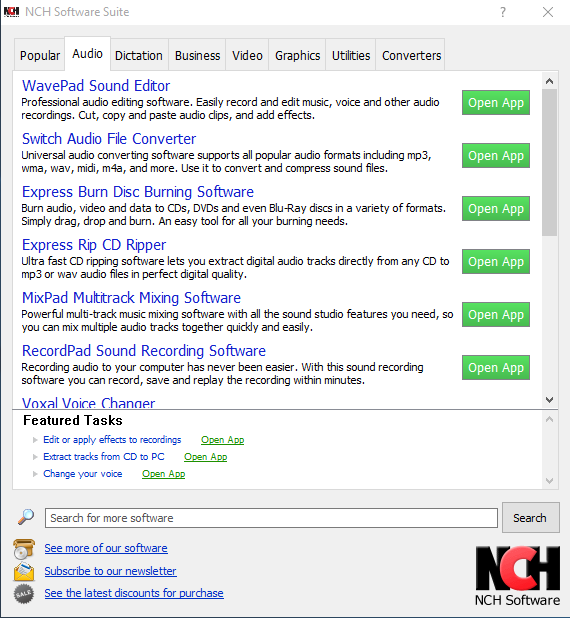Open App for RecordPad Sound Recording

(x=496, y=367)
